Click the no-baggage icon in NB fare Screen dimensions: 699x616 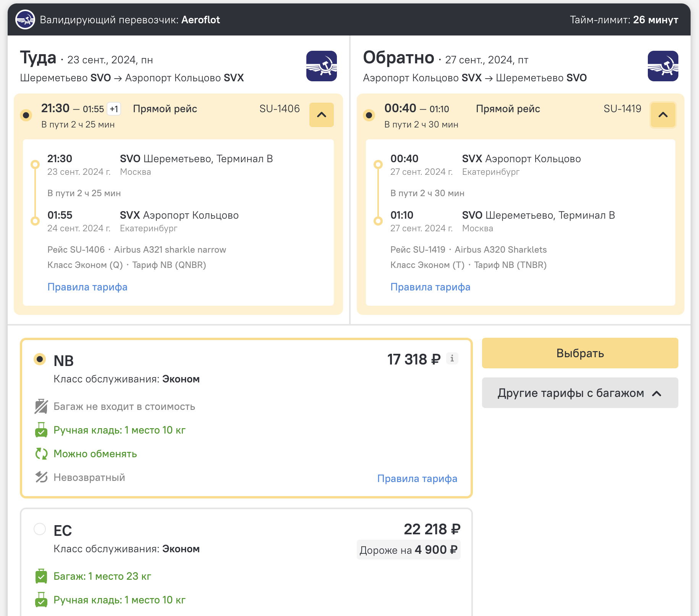[x=41, y=406]
